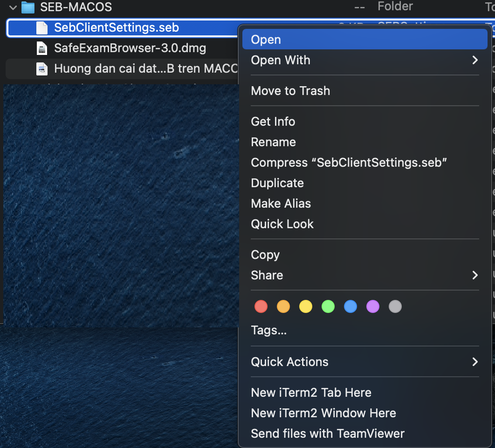The height and width of the screenshot is (448, 495).
Task: Expand the Share submenu arrow
Action: (x=474, y=275)
